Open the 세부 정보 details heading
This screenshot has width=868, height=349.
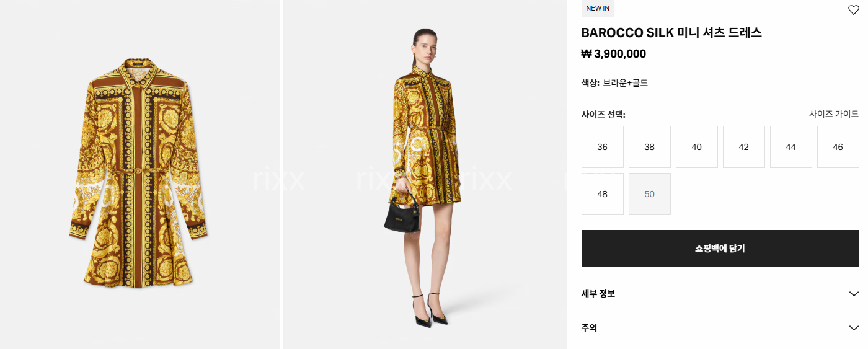click(598, 294)
